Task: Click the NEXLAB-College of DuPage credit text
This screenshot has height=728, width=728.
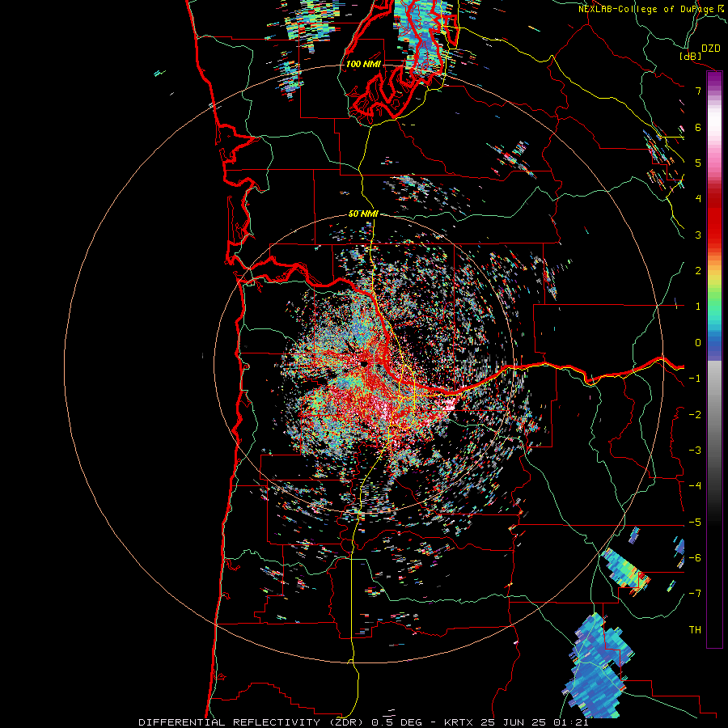Action: (645, 9)
